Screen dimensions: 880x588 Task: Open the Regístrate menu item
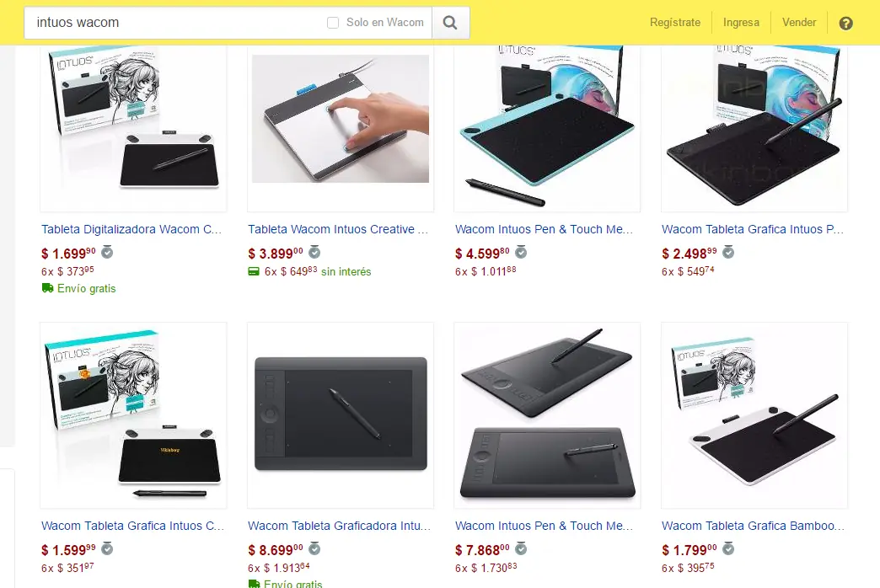click(x=675, y=23)
